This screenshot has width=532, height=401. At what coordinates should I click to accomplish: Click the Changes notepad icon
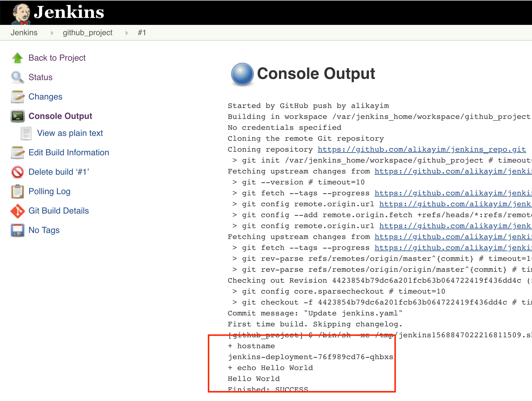pyautogui.click(x=17, y=96)
